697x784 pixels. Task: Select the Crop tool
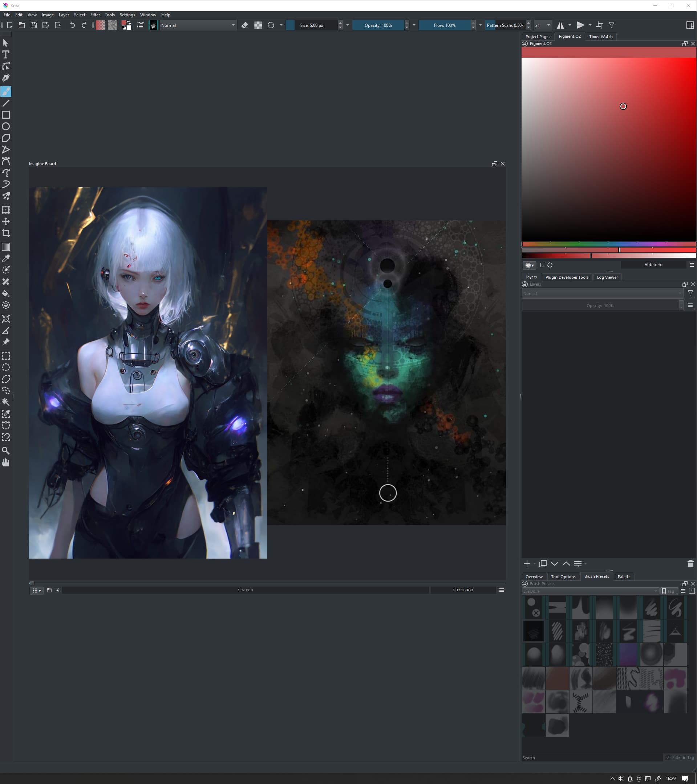point(6,233)
